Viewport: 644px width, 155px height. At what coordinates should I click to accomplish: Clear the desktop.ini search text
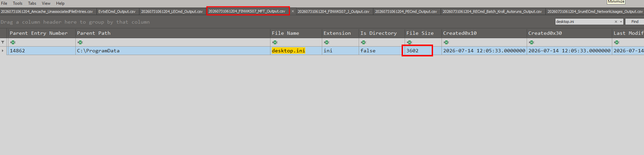[x=616, y=22]
